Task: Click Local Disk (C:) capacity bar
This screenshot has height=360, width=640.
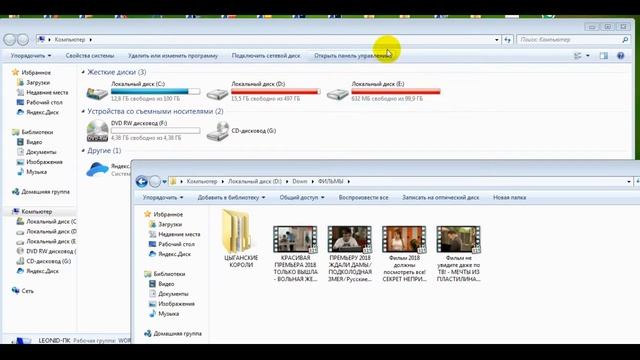Action: pyautogui.click(x=156, y=91)
